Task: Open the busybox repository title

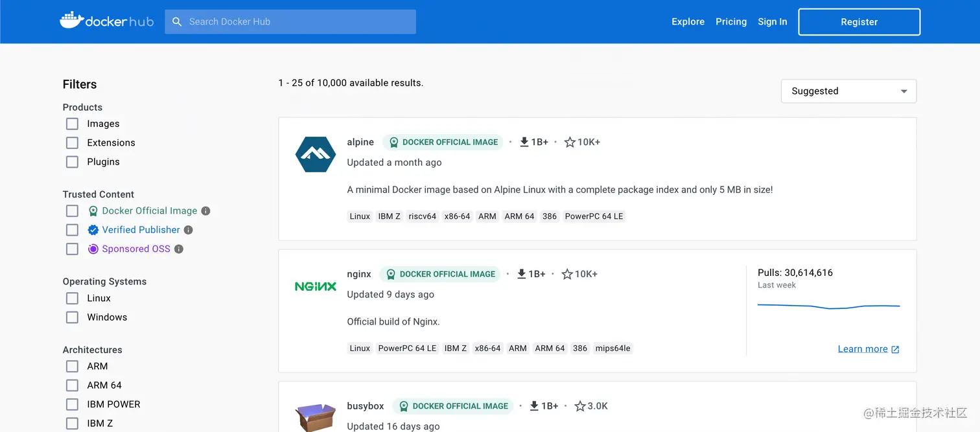Action: click(366, 406)
